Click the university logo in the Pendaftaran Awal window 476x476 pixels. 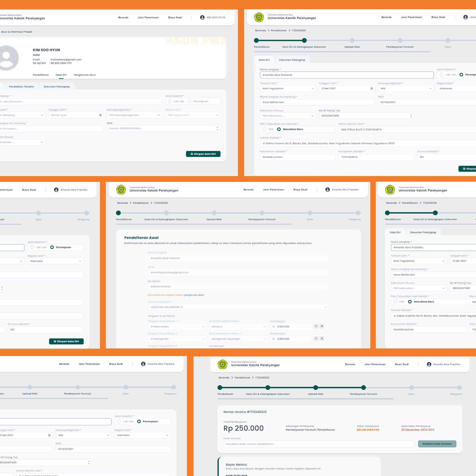point(121,190)
